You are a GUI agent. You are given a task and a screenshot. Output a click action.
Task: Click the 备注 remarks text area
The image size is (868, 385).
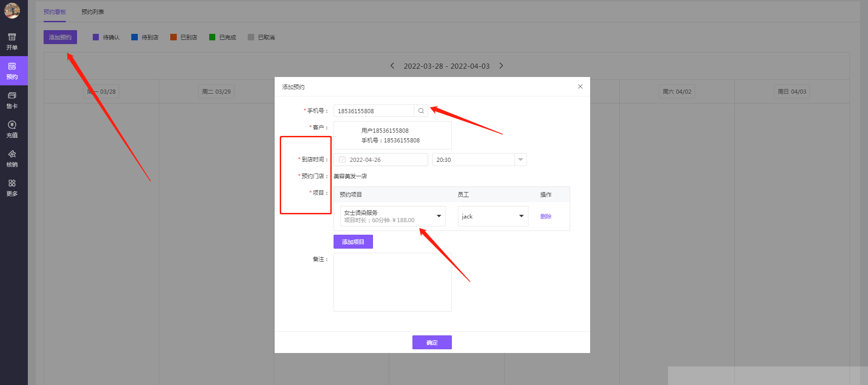392,282
